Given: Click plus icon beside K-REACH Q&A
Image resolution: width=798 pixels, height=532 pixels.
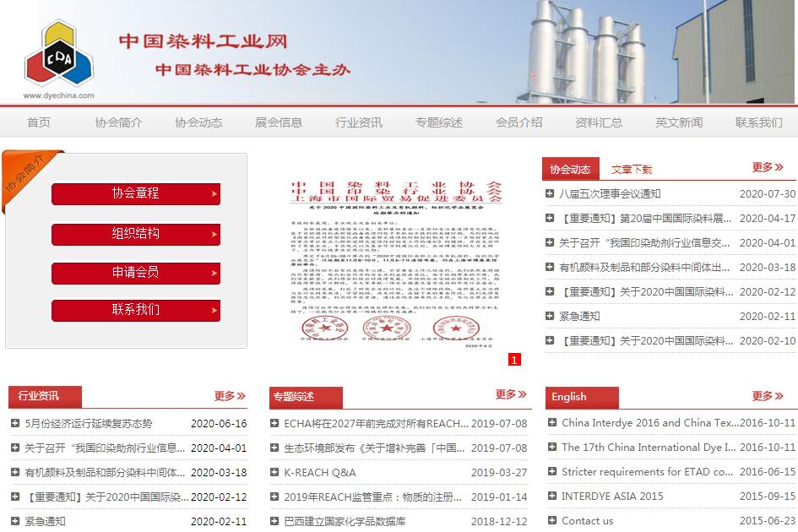Looking at the screenshot, I should click(x=274, y=473).
